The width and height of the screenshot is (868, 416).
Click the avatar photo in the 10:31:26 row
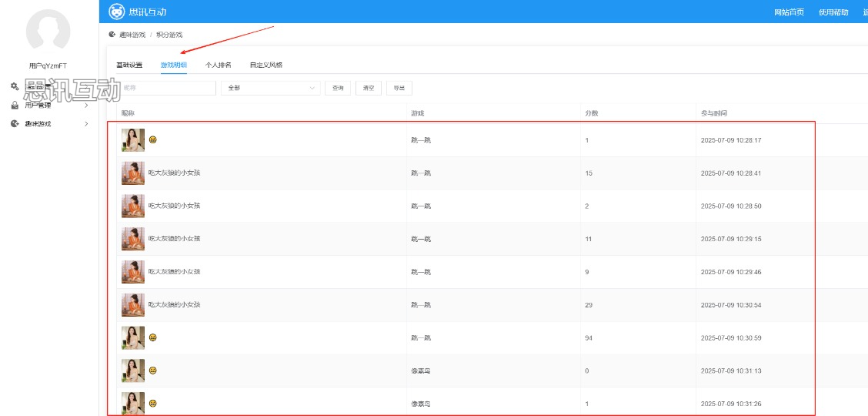pos(133,403)
